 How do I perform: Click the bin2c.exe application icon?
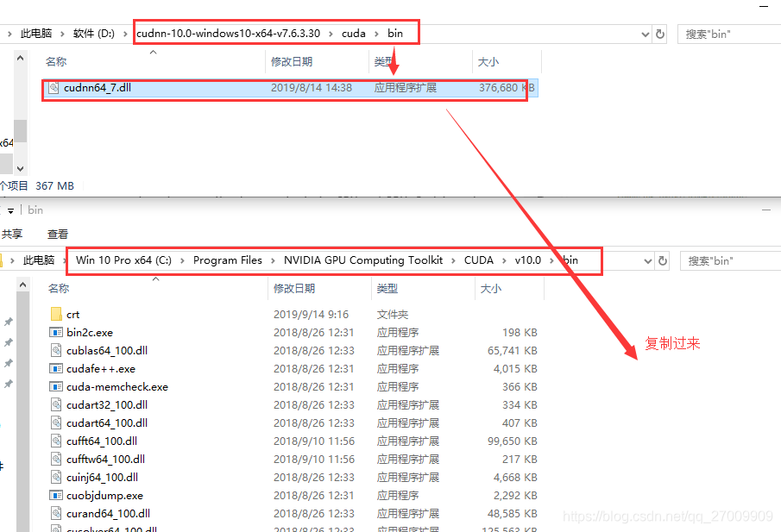[56, 332]
